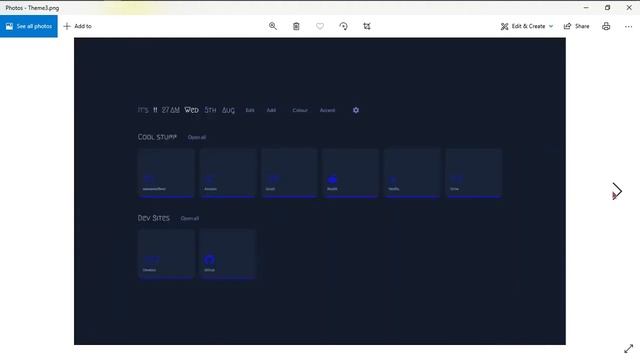Viewport: 640px width, 360px height.
Task: Print the photo using printer icon
Action: (x=606, y=26)
